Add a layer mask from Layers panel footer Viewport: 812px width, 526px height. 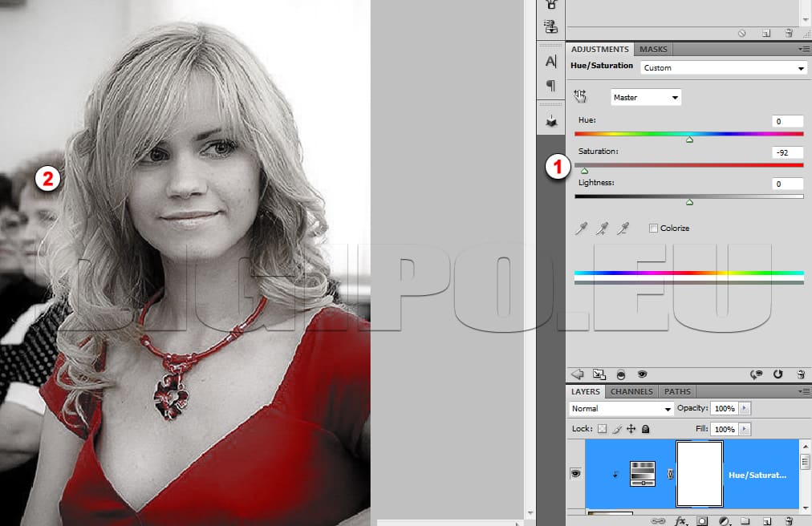pyautogui.click(x=702, y=520)
